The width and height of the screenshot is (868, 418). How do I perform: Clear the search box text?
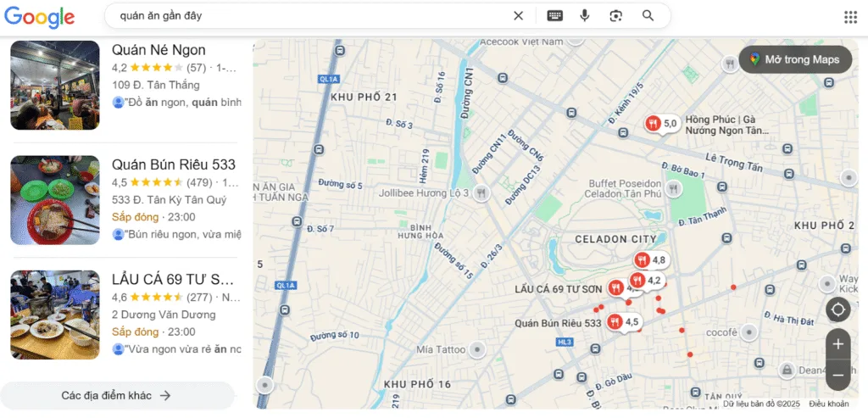click(518, 16)
